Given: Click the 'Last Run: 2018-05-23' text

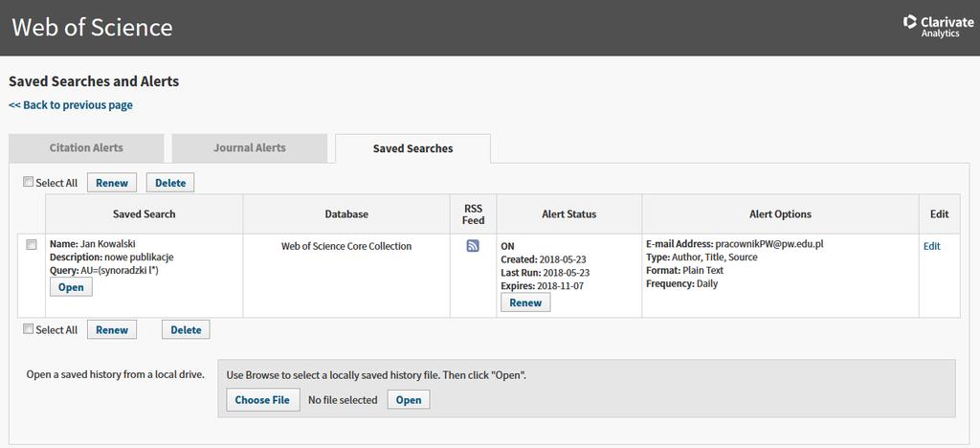Looking at the screenshot, I should coord(545,273).
